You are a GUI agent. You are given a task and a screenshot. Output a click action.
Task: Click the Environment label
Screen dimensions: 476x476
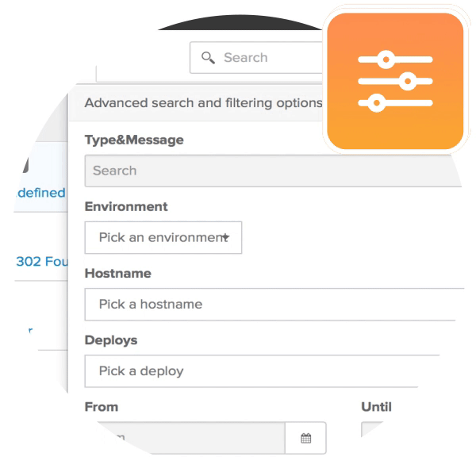point(126,207)
